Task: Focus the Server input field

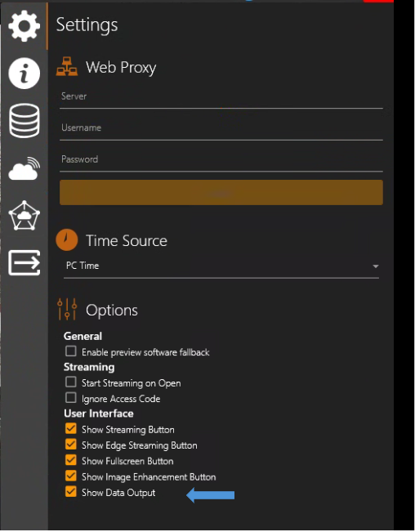Action: click(221, 97)
